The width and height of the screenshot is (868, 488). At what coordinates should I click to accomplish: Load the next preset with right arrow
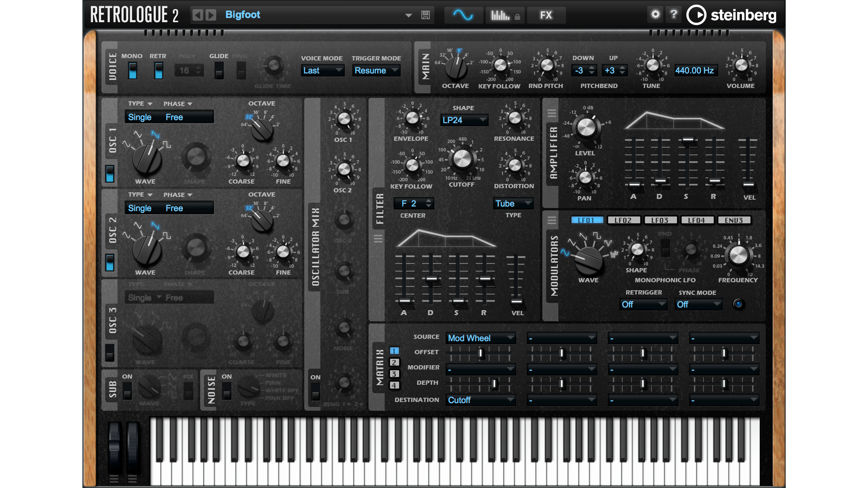[210, 15]
